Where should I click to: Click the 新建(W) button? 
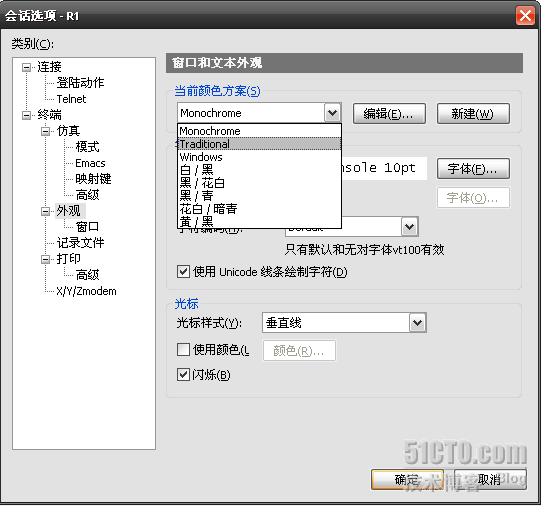pyautogui.click(x=473, y=113)
